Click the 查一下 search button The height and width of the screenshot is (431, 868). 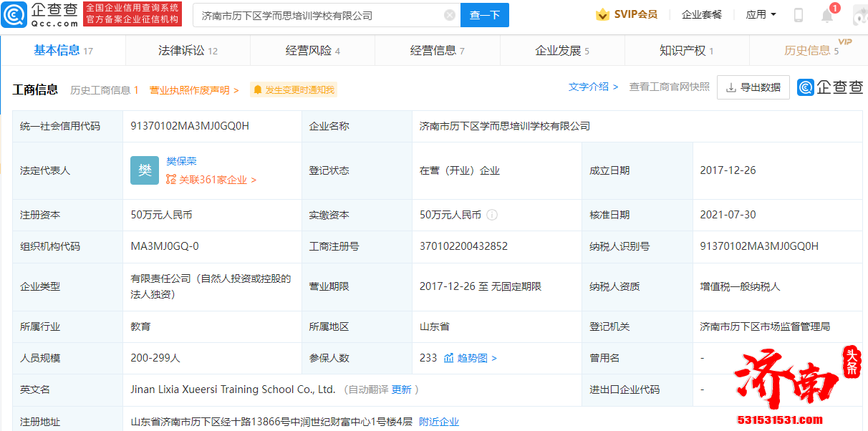point(484,15)
